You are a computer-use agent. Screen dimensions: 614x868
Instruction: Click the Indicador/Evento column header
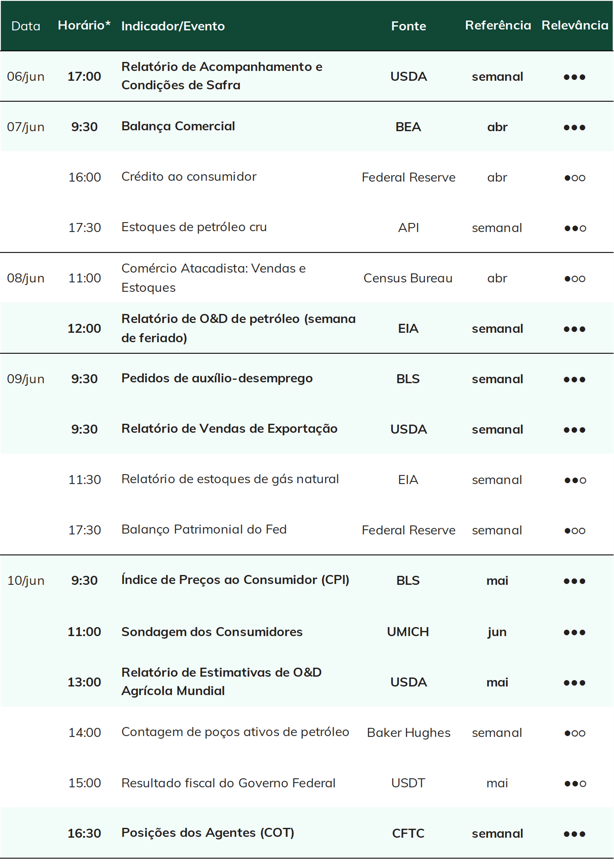tap(173, 26)
